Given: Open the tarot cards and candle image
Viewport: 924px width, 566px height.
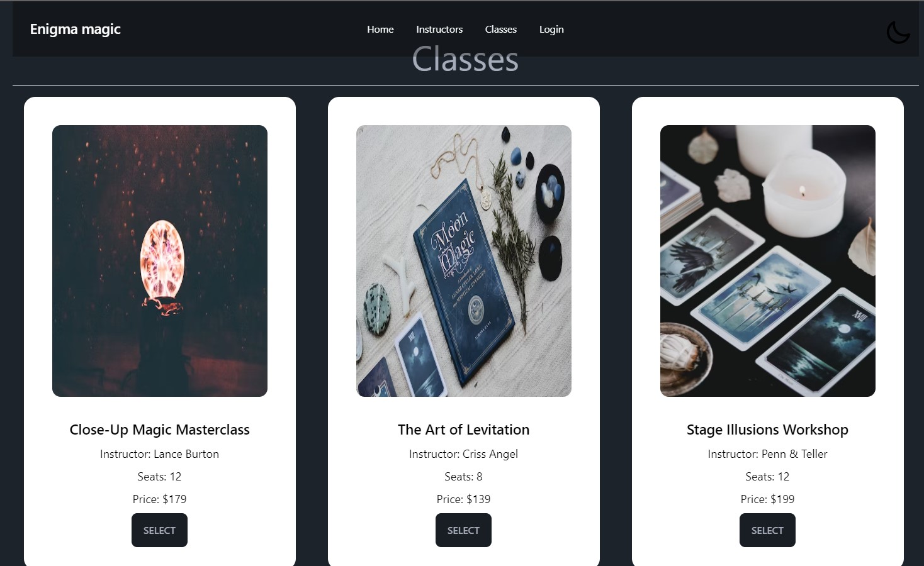Looking at the screenshot, I should 768,261.
